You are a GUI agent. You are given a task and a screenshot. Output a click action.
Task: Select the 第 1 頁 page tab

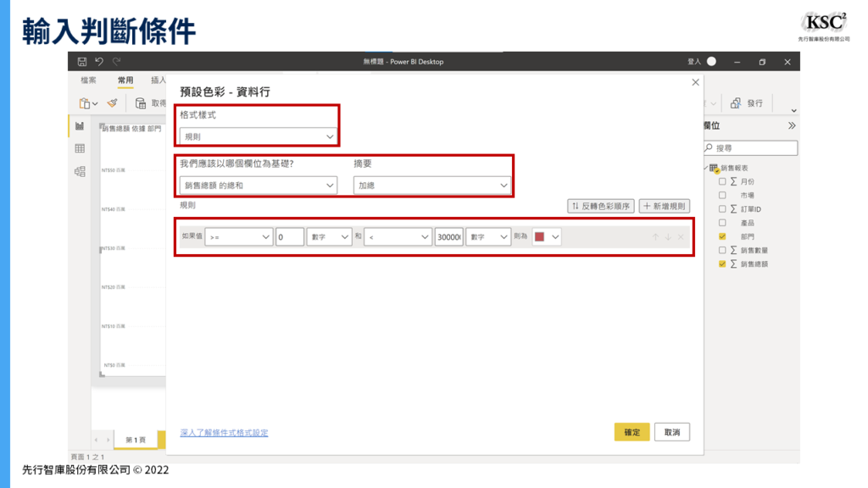[x=136, y=440]
